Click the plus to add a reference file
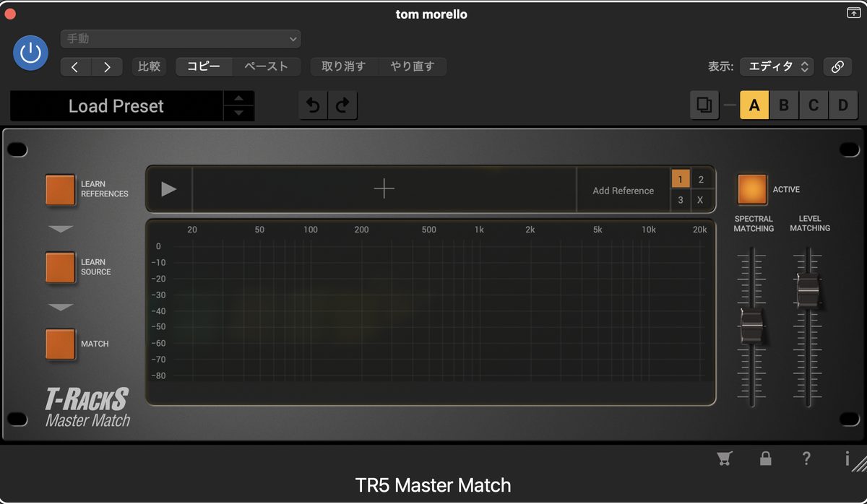Viewport: 867px width, 504px height. coord(384,189)
